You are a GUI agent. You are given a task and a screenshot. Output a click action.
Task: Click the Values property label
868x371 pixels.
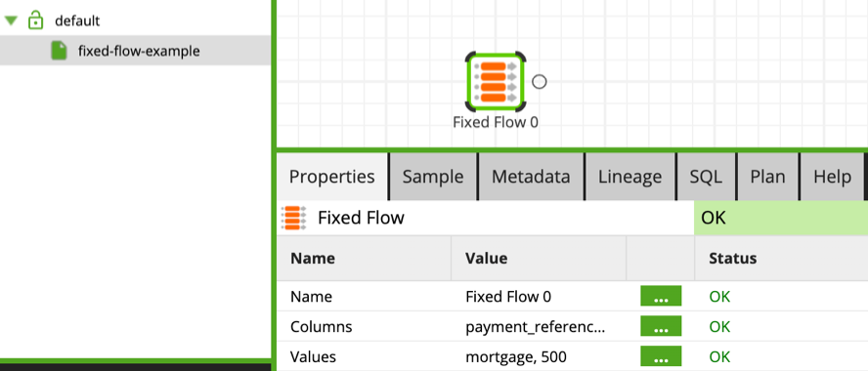(x=314, y=356)
